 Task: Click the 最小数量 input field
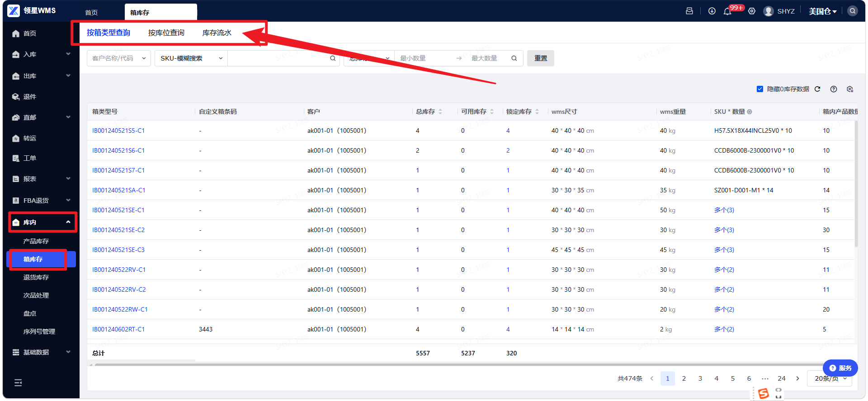425,58
